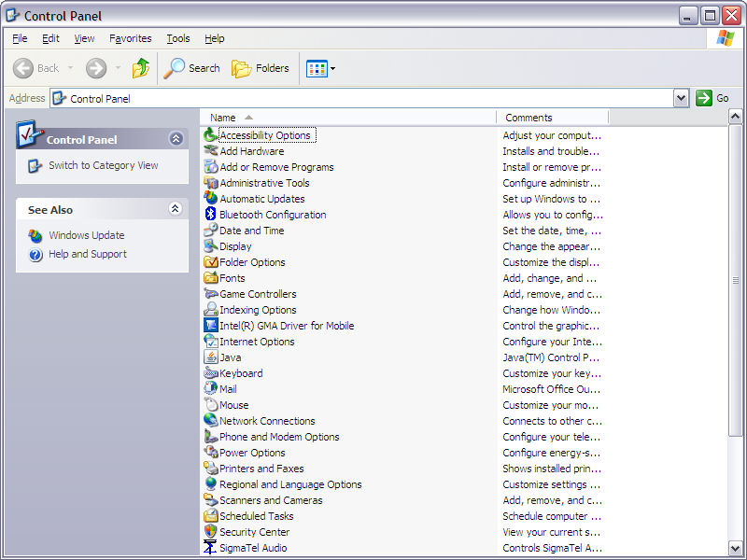Image resolution: width=747 pixels, height=560 pixels.
Task: Select the Power Options icon
Action: pyautogui.click(x=211, y=453)
